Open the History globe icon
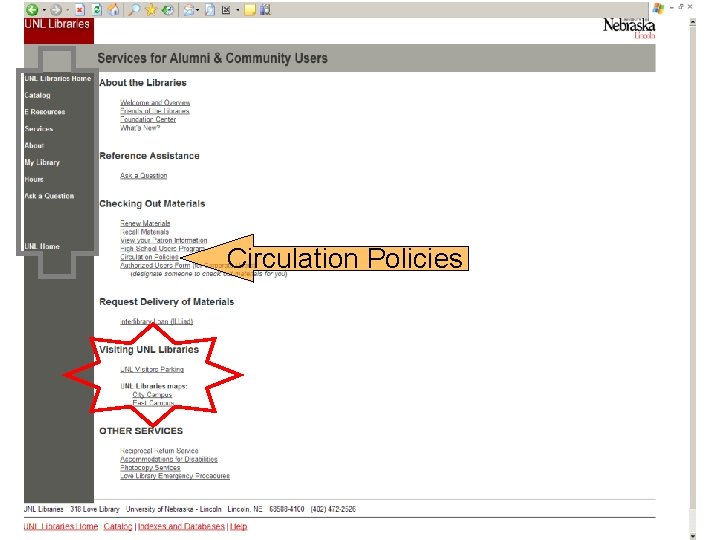The height and width of the screenshot is (540, 720). pos(168,10)
